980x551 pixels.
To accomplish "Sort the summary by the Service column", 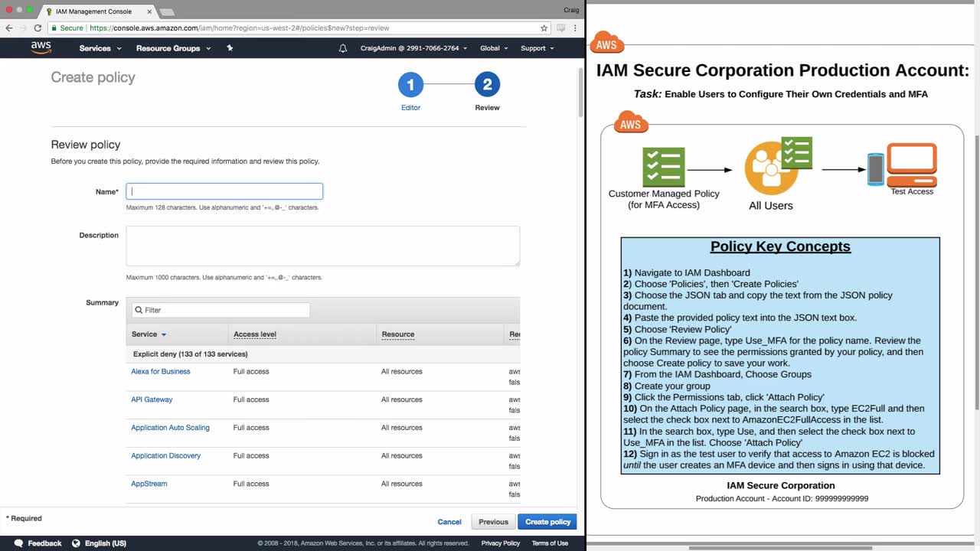I will (149, 334).
